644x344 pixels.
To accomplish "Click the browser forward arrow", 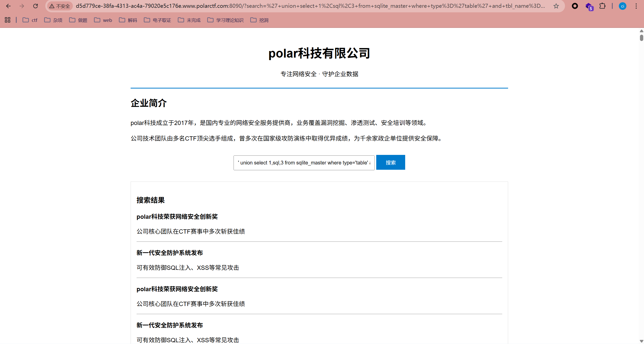I will point(22,6).
